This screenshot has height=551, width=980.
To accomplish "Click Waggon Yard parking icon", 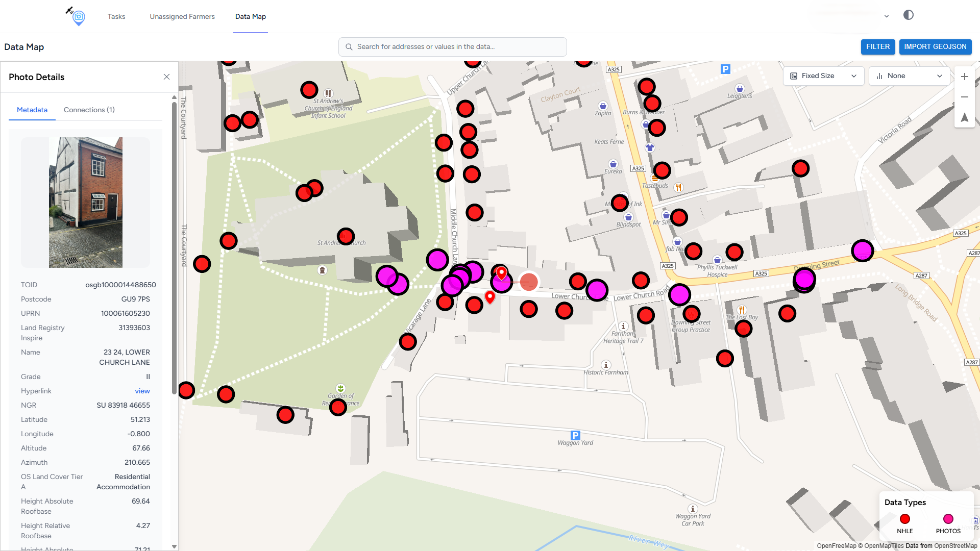I will coord(575,435).
